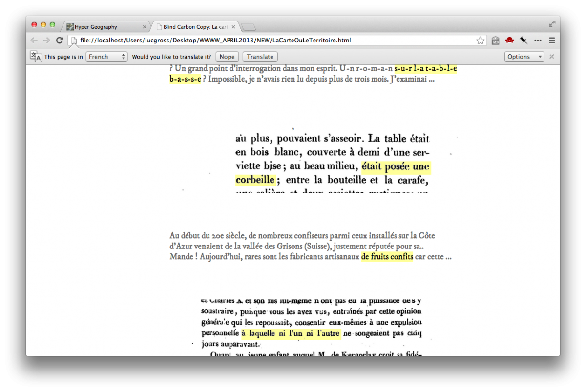Click the red armchair extension icon
Screen dimensions: 586x392
point(509,41)
